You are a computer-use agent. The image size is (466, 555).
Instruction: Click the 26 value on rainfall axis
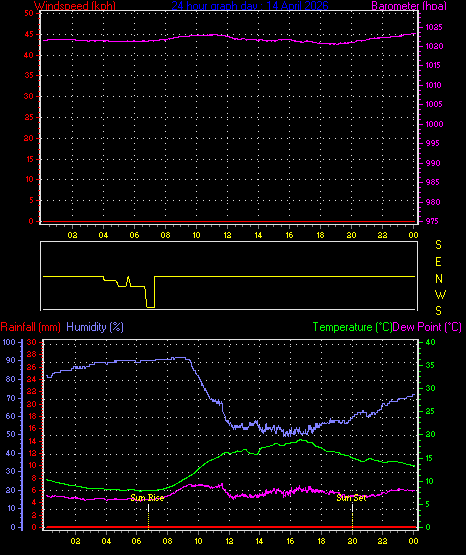[x=31, y=367]
